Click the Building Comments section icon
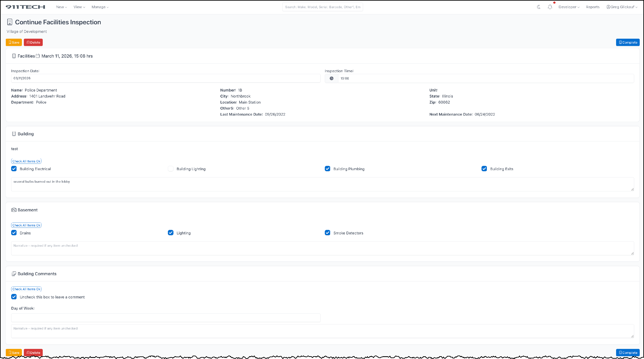Screen dimensions: 644x359 (14, 274)
